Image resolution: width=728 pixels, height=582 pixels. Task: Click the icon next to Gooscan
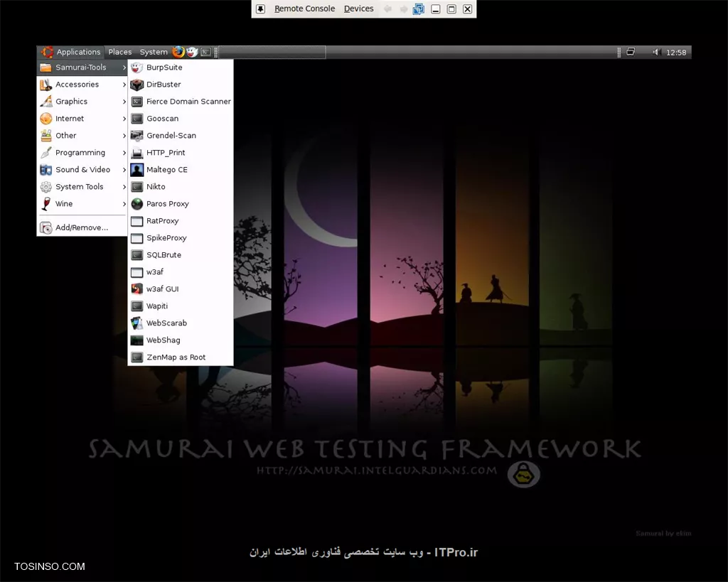tap(136, 119)
